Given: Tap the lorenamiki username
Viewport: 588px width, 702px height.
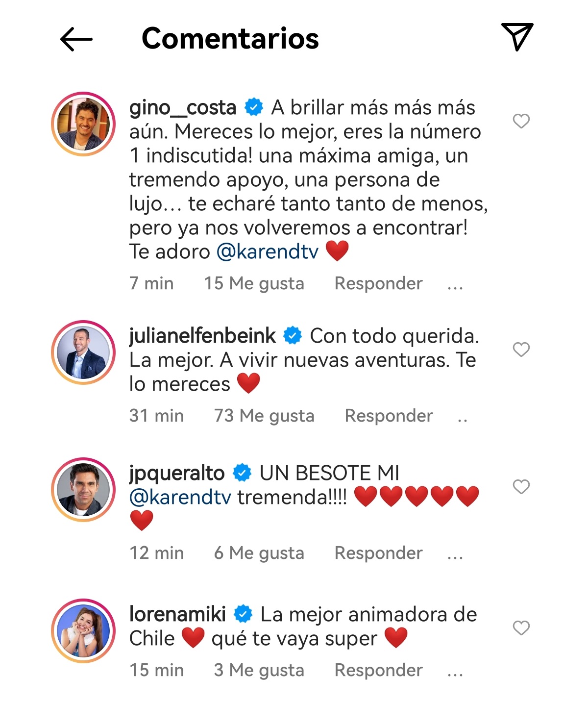Looking at the screenshot, I should [x=177, y=614].
